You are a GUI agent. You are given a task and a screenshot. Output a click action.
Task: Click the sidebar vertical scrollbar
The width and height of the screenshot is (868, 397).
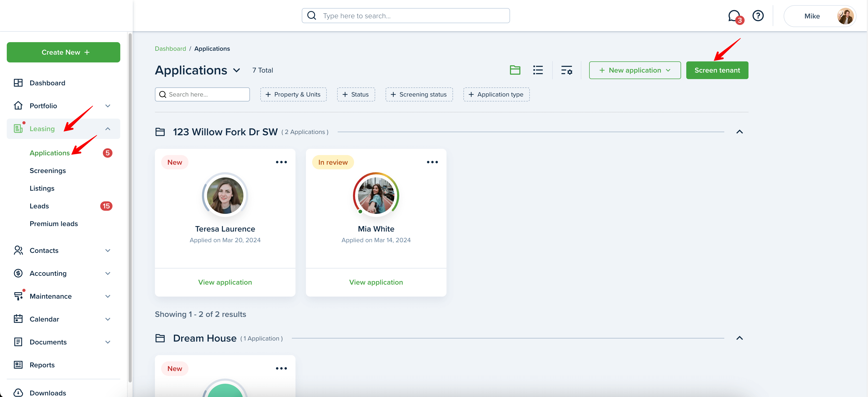point(130,207)
